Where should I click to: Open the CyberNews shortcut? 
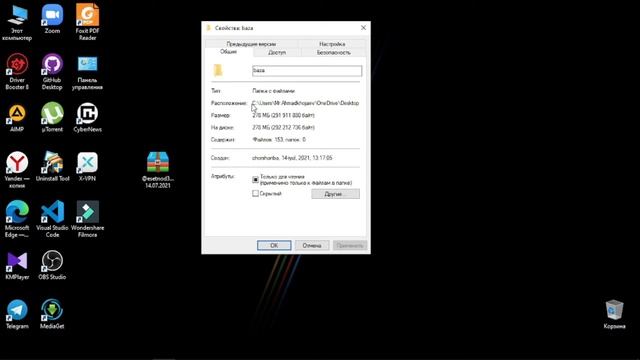[x=87, y=118]
